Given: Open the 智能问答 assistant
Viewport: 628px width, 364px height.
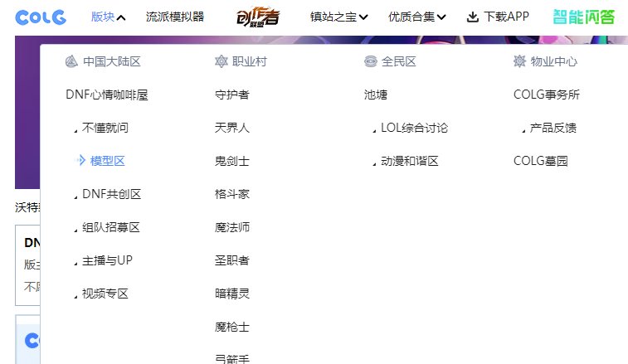Looking at the screenshot, I should tap(584, 17).
